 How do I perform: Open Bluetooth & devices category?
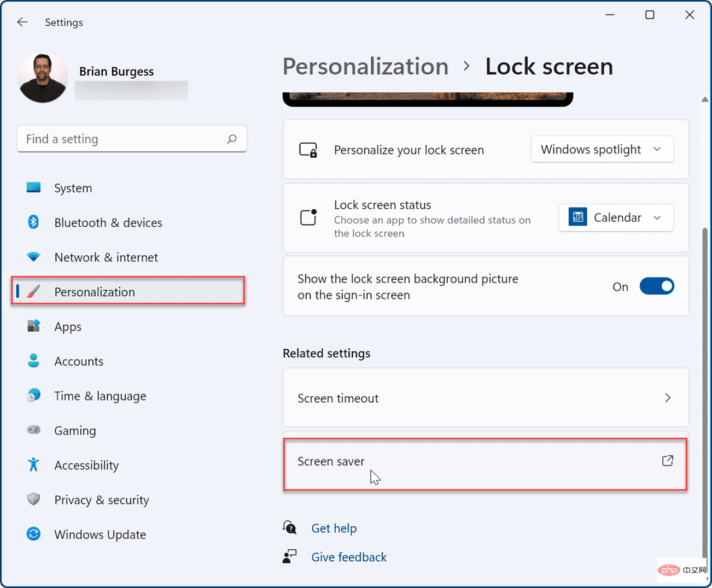coord(129,222)
